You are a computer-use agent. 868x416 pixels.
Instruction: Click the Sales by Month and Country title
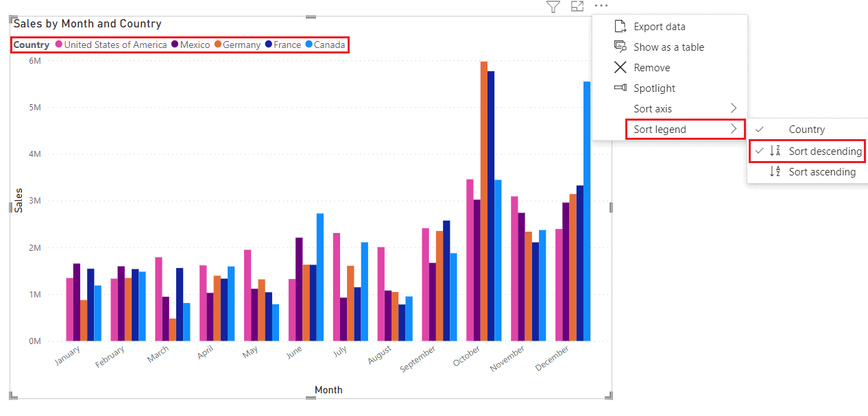(86, 23)
